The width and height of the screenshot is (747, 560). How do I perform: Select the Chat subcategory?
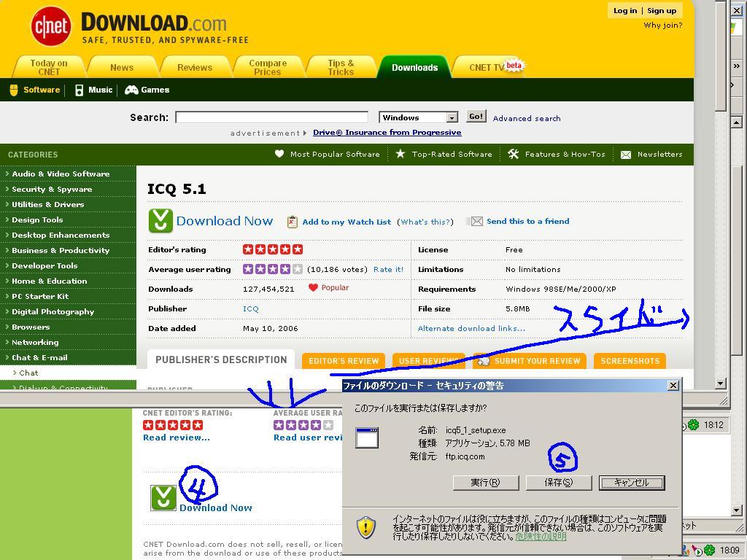(x=28, y=373)
